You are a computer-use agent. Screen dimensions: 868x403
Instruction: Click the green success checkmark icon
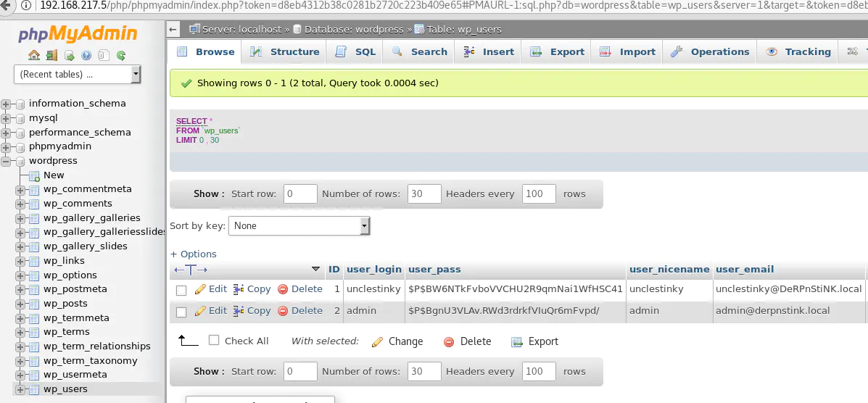[x=186, y=83]
